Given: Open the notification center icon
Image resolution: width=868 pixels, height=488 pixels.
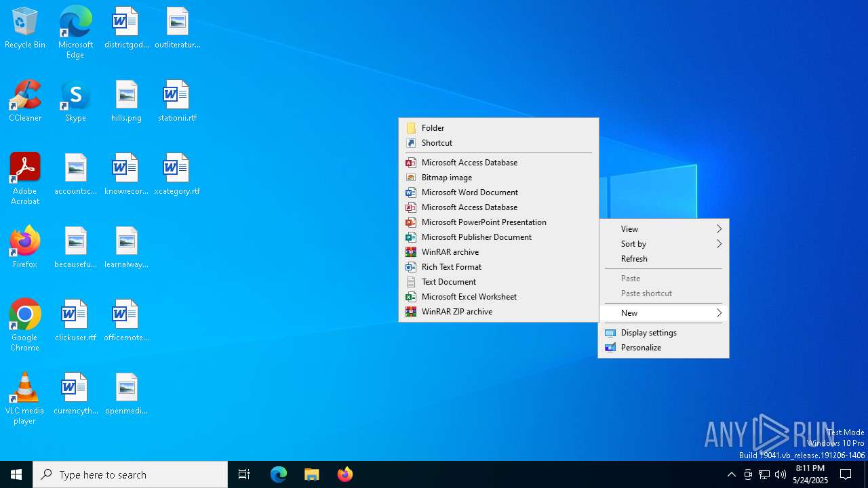Looking at the screenshot, I should coord(846,474).
